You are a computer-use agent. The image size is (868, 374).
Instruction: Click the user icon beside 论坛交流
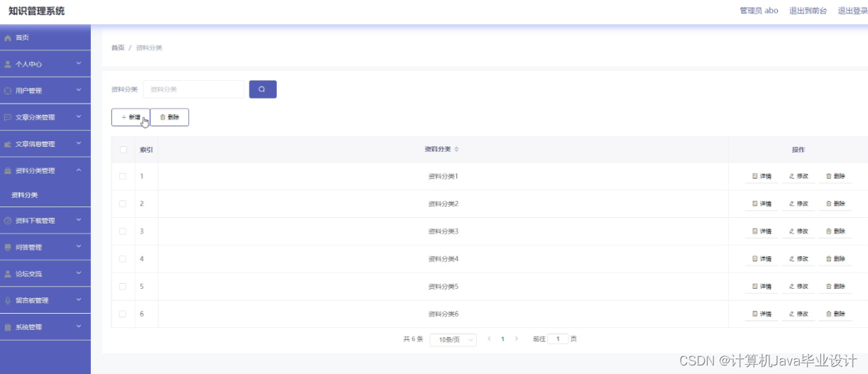click(8, 274)
